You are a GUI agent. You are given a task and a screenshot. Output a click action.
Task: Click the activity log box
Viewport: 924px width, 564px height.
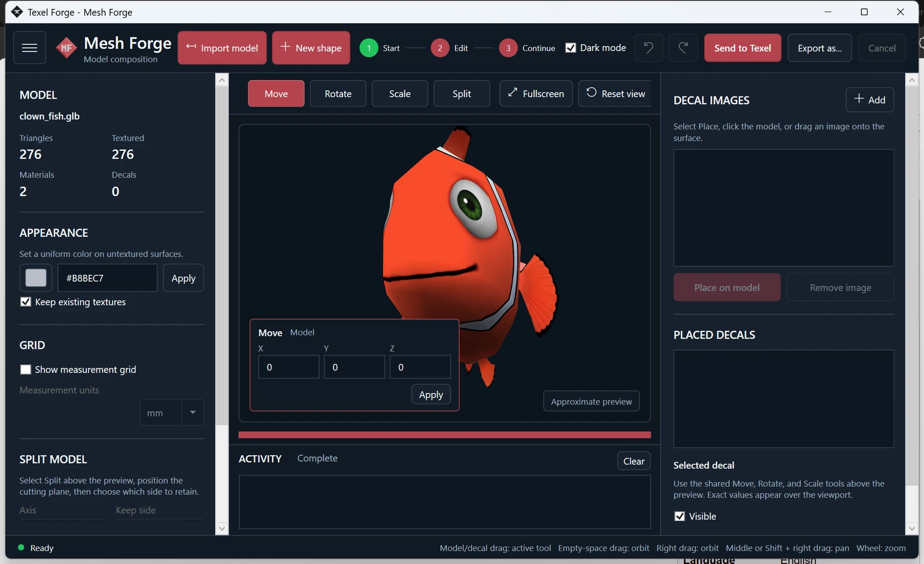click(x=445, y=502)
